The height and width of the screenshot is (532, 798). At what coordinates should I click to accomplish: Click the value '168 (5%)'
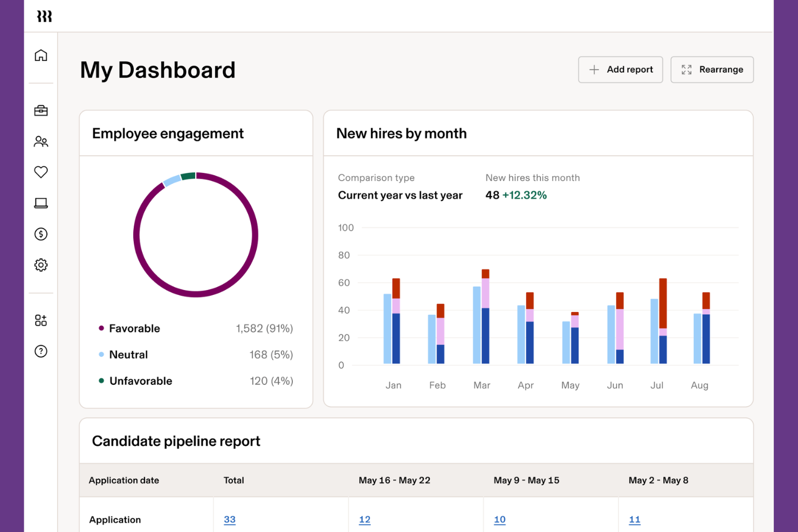coord(271,355)
